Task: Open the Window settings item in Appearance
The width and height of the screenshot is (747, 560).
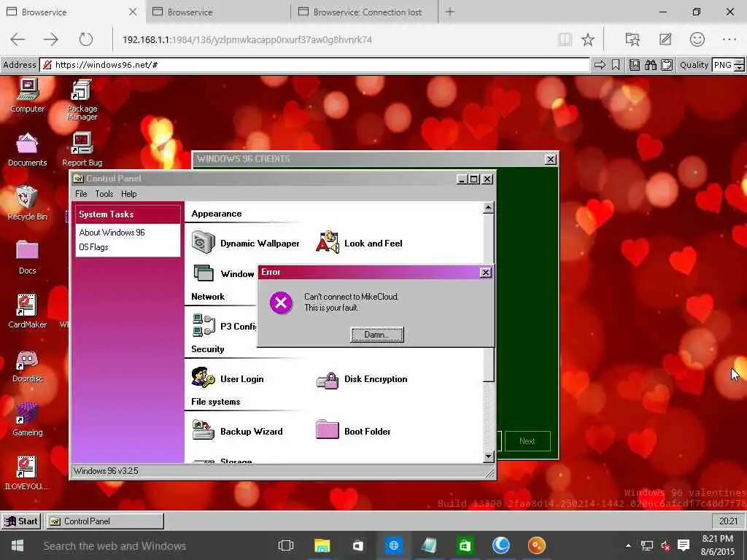Action: coord(224,274)
